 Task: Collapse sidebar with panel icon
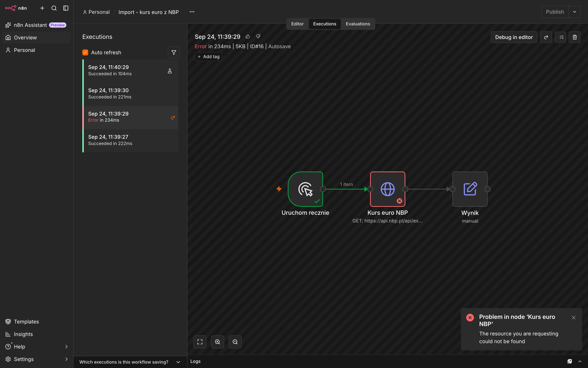tap(66, 8)
